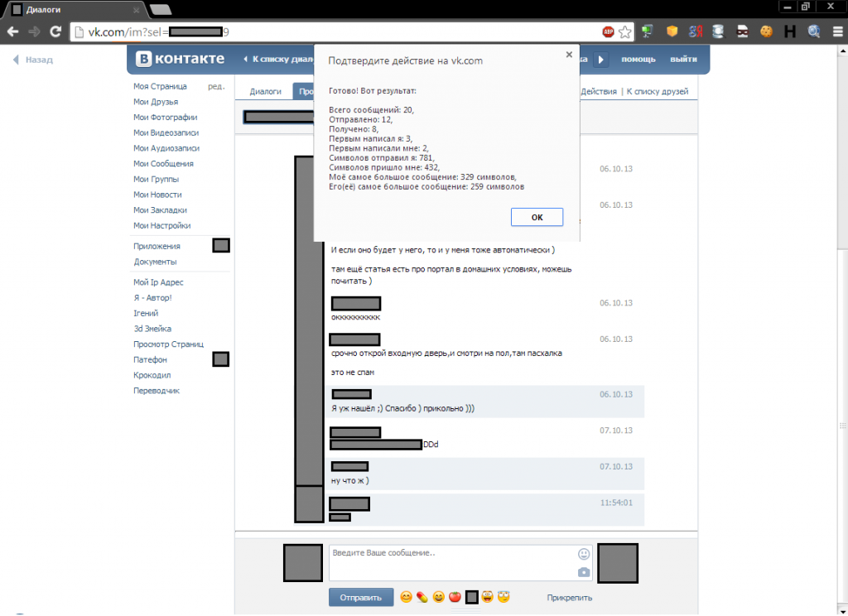The height and width of the screenshot is (616, 848).
Task: Go to К списку друзей link
Action: (657, 91)
